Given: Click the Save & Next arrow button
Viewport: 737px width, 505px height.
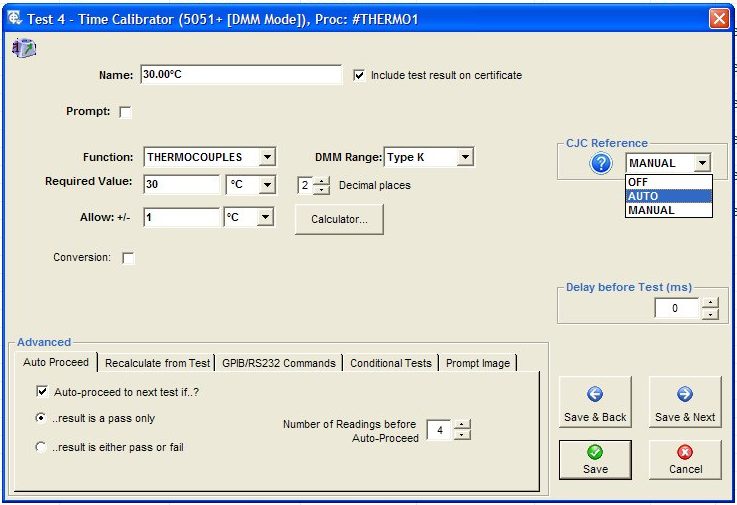Looking at the screenshot, I should [685, 403].
